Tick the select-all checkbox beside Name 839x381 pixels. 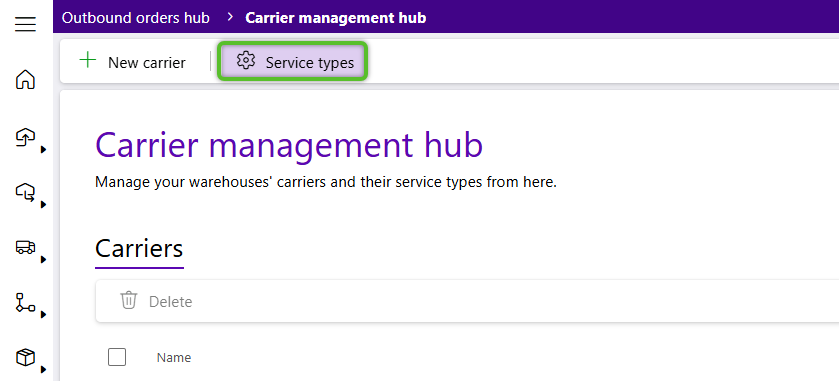pyautogui.click(x=117, y=357)
